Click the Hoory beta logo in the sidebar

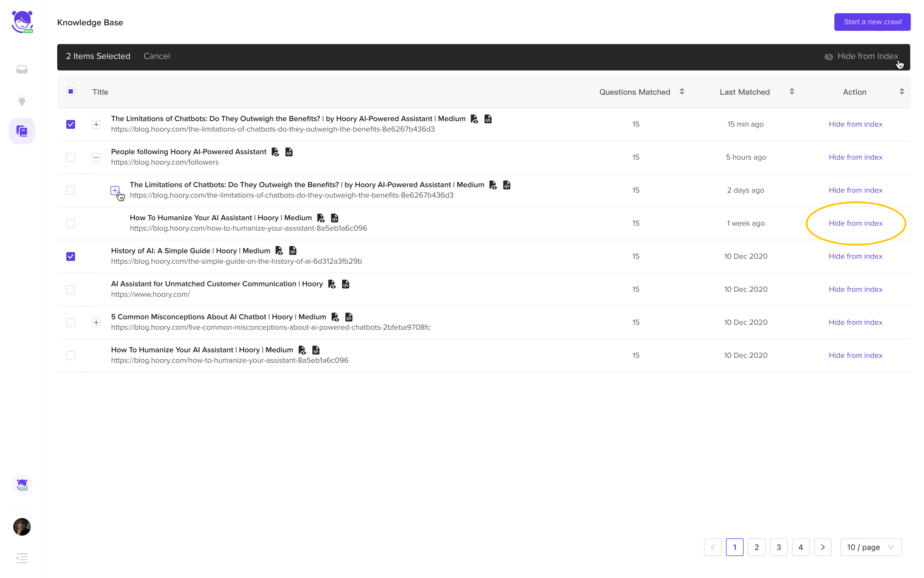22,22
